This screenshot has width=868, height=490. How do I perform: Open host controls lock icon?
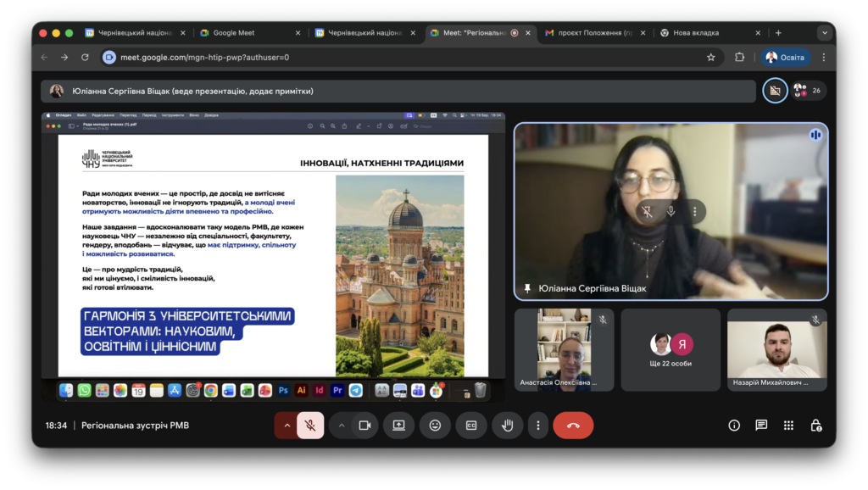[815, 426]
